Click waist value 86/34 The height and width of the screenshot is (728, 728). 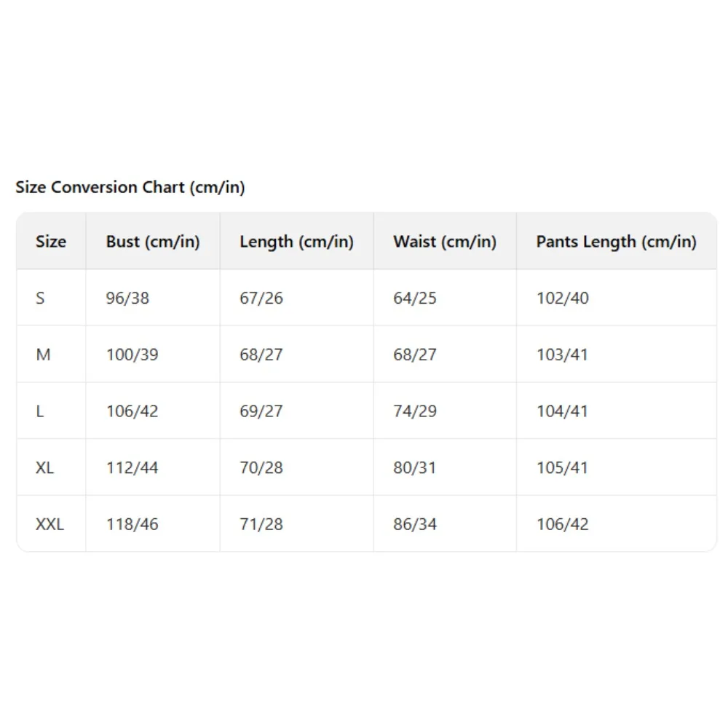[x=414, y=524]
